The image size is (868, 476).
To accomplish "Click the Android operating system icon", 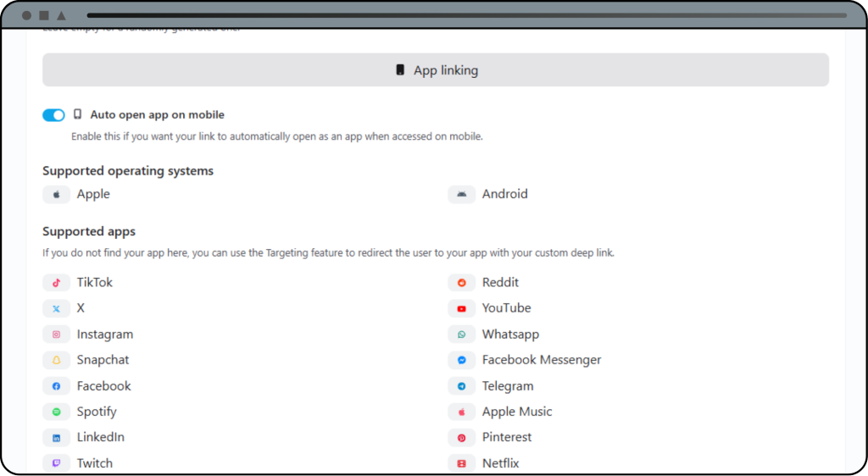I will click(462, 194).
